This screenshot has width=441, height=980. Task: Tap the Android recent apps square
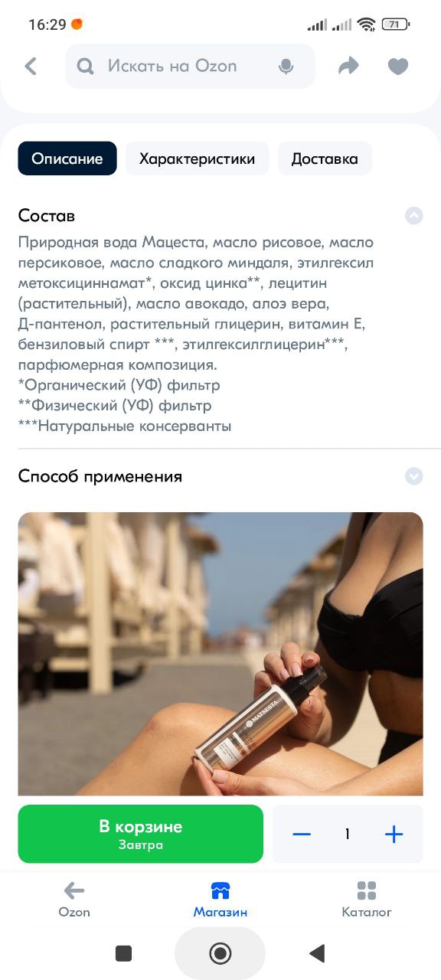coord(123,953)
